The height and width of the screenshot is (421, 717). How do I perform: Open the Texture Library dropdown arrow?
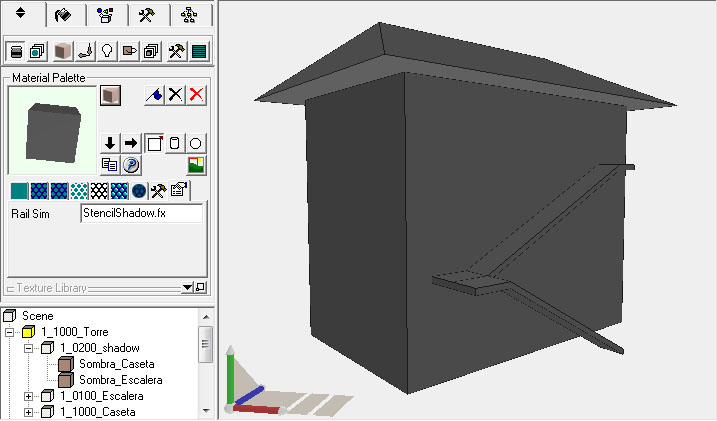[187, 288]
